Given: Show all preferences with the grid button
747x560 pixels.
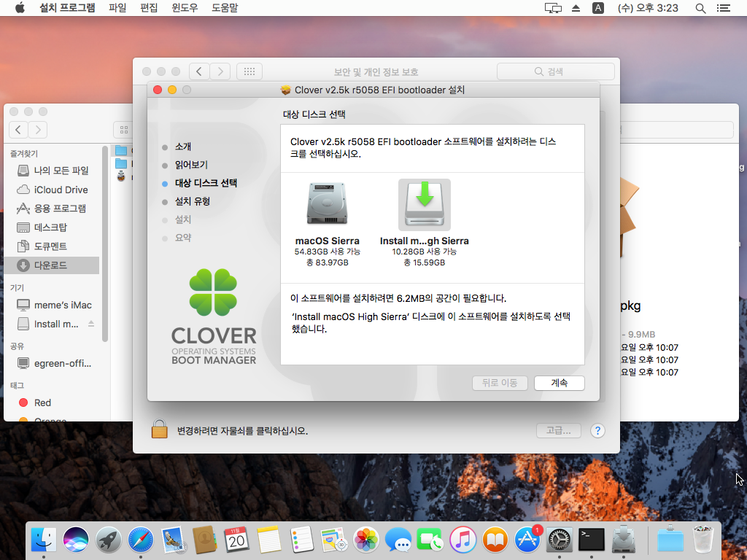Looking at the screenshot, I should pos(249,71).
